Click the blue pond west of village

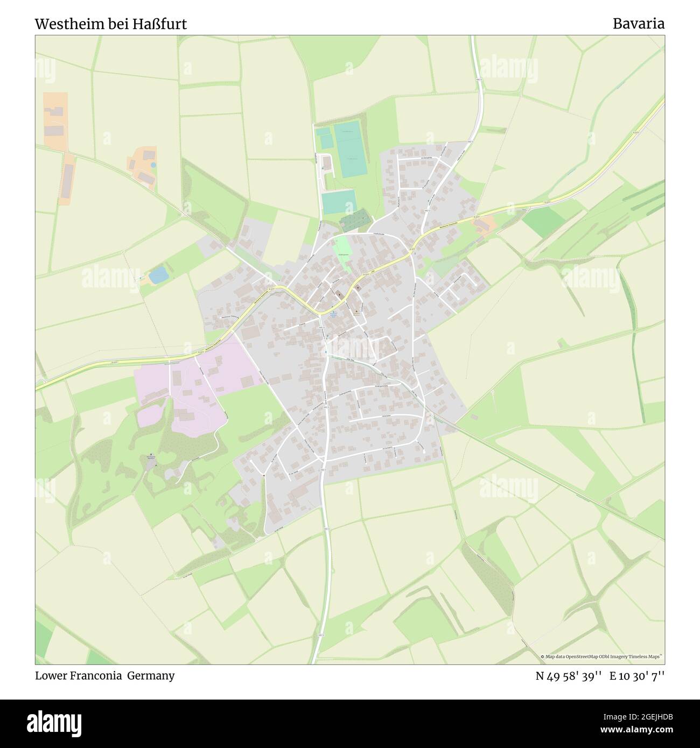[158, 276]
